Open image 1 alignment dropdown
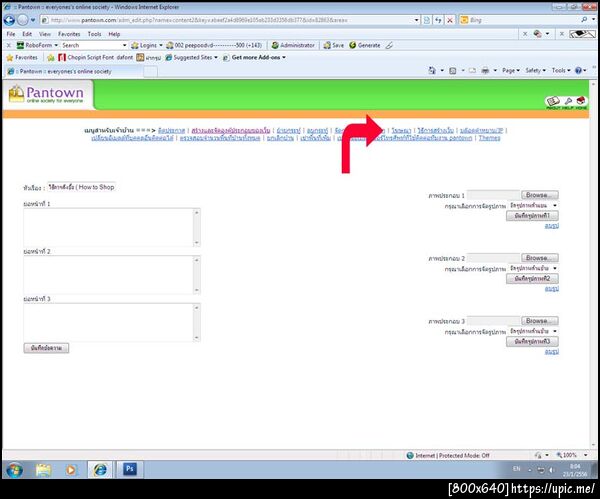Viewport: 600px width, 499px height. click(533, 205)
